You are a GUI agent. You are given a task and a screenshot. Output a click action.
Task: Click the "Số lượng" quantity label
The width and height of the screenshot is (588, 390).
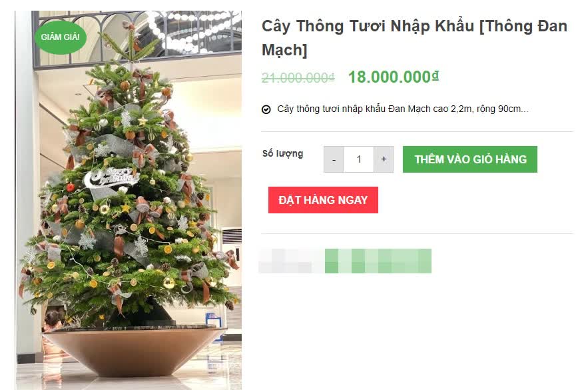284,153
